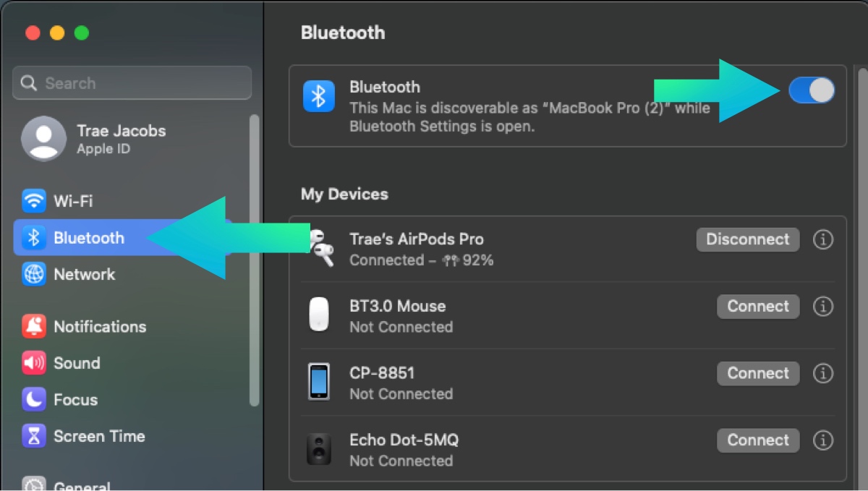Connect the CP-8851 device

(757, 373)
